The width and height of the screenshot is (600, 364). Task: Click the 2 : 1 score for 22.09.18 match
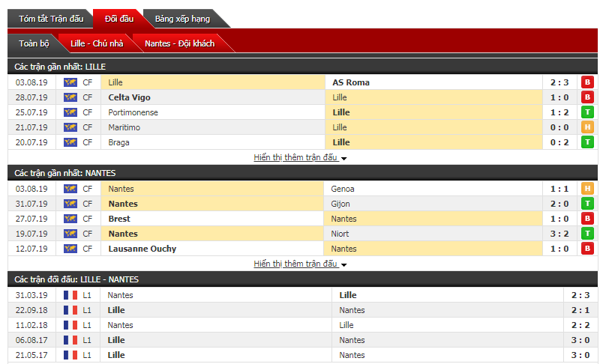[x=580, y=310]
